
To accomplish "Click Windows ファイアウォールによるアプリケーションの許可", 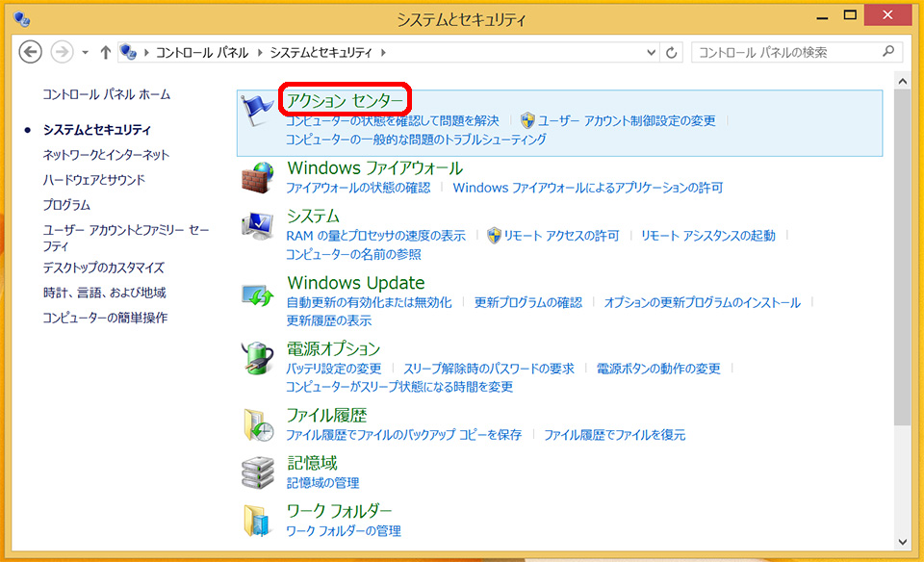I will point(587,188).
